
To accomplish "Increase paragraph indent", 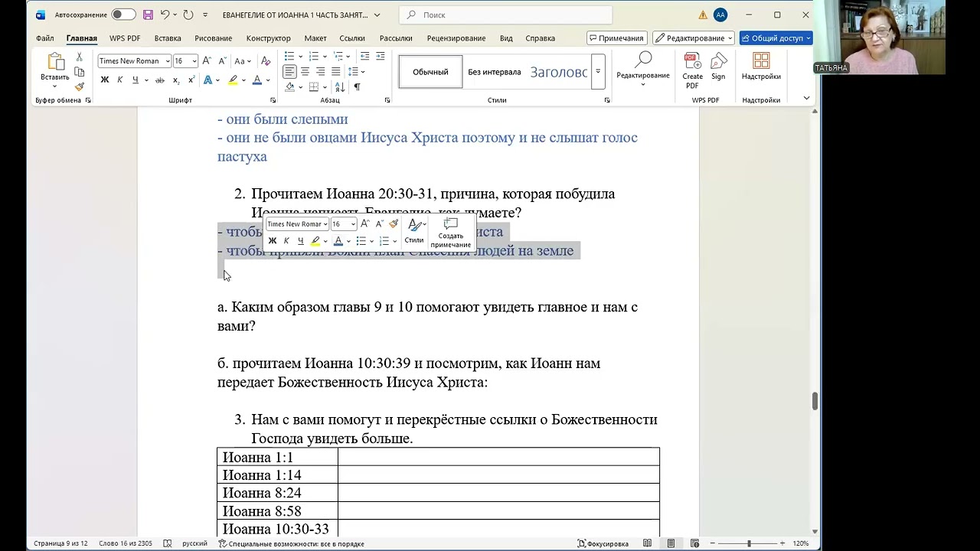I will tap(381, 57).
